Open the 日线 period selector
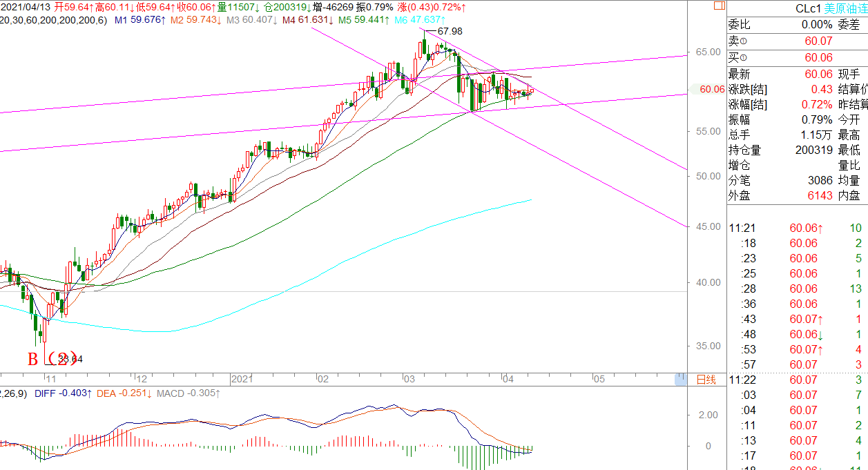Screen dimensions: 868x470 tap(706, 379)
